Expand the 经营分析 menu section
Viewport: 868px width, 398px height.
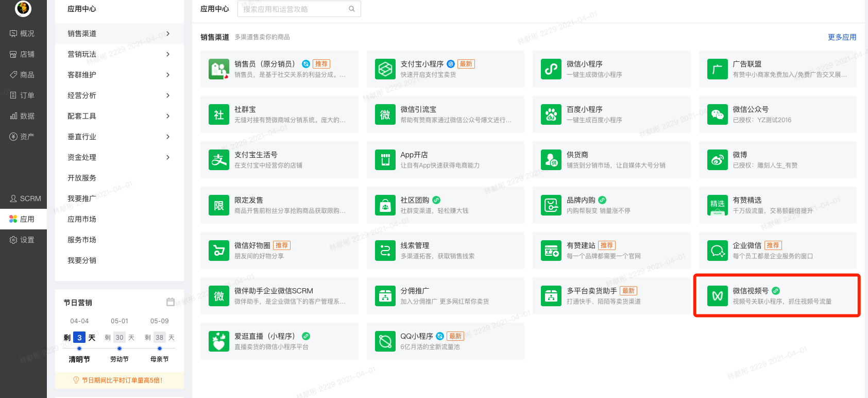tap(119, 95)
